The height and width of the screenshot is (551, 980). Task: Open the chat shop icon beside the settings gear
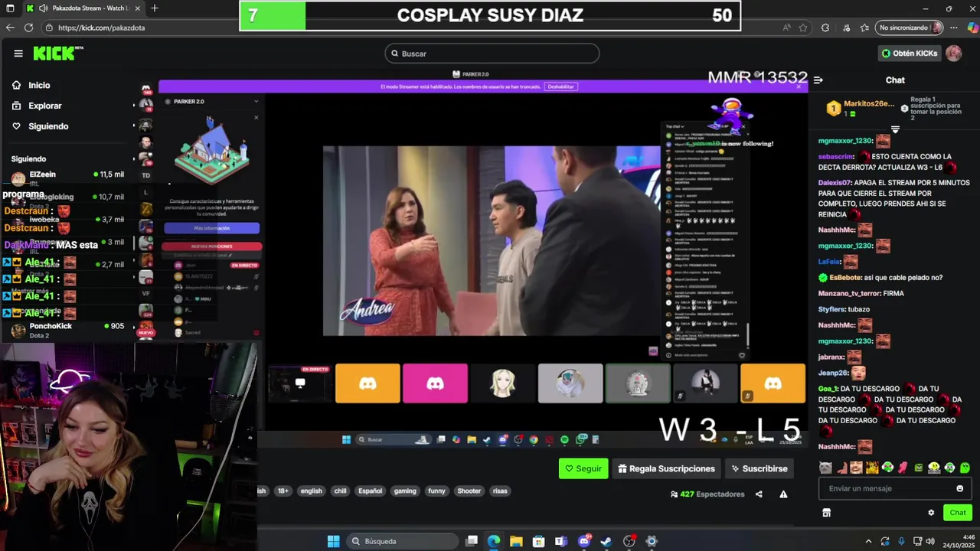point(826,513)
